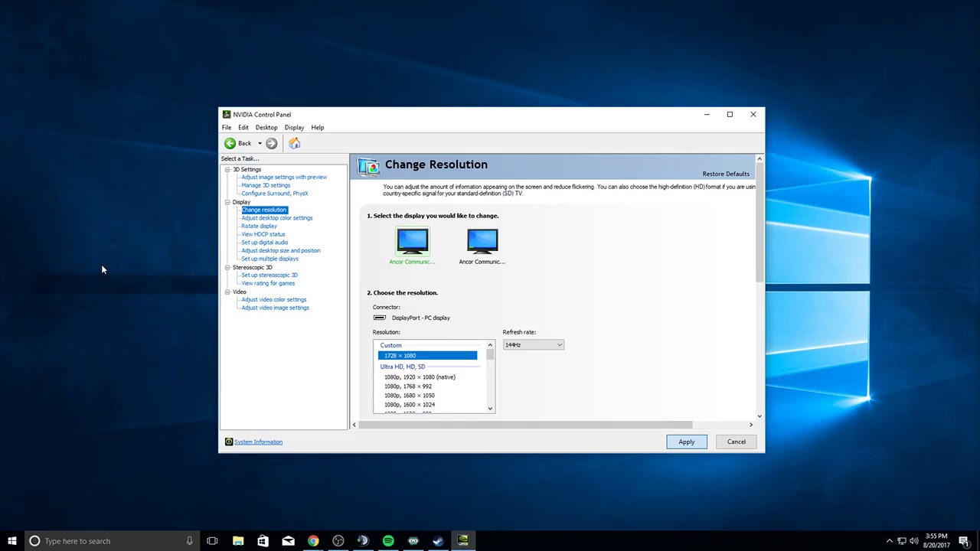
Task: Open the Desktop menu
Action: [x=266, y=128]
